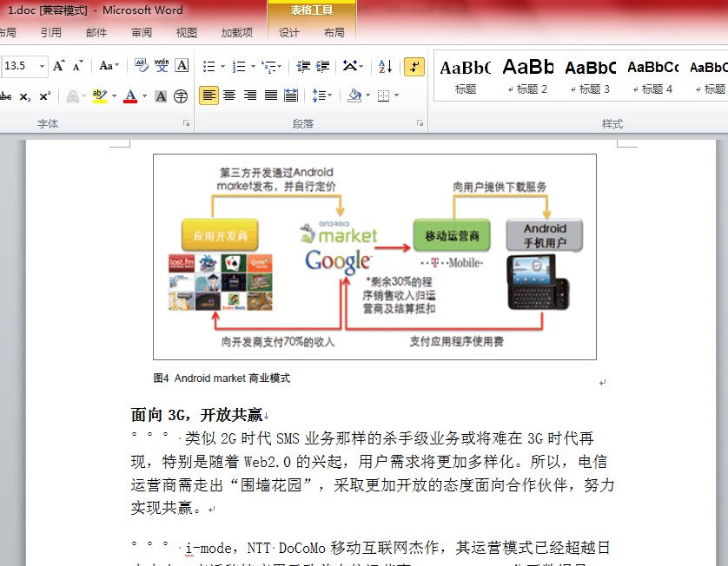Apply the 标题 4 style
This screenshot has width=728, height=566.
point(652,76)
